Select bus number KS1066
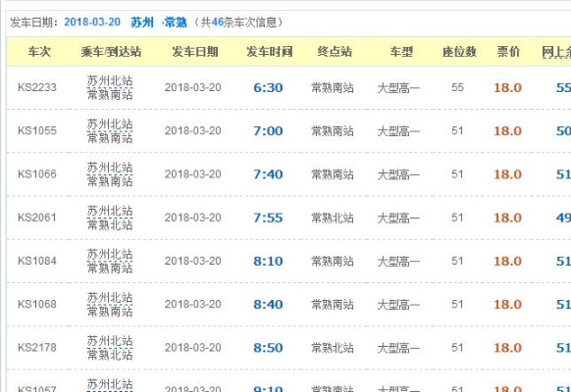The image size is (571, 392). coord(37,174)
